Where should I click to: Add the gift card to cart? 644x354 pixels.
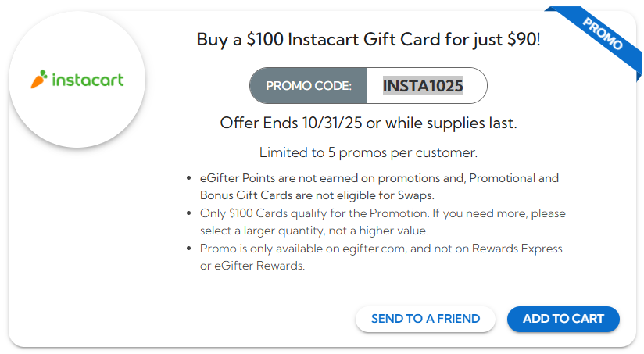click(563, 319)
